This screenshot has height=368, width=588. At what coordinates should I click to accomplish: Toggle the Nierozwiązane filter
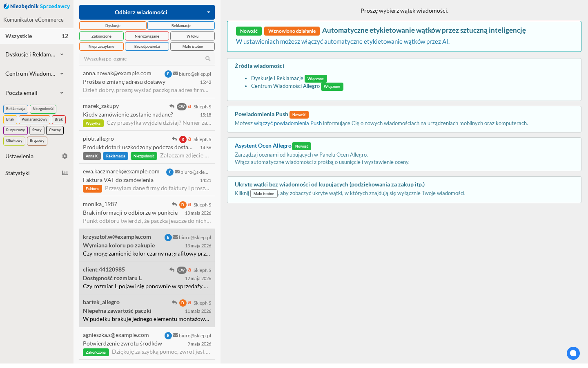click(x=147, y=36)
